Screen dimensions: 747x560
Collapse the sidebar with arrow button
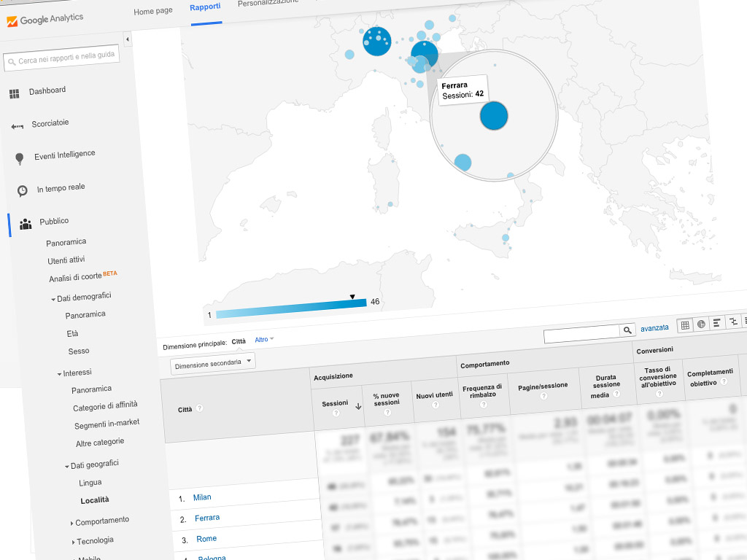click(x=127, y=39)
